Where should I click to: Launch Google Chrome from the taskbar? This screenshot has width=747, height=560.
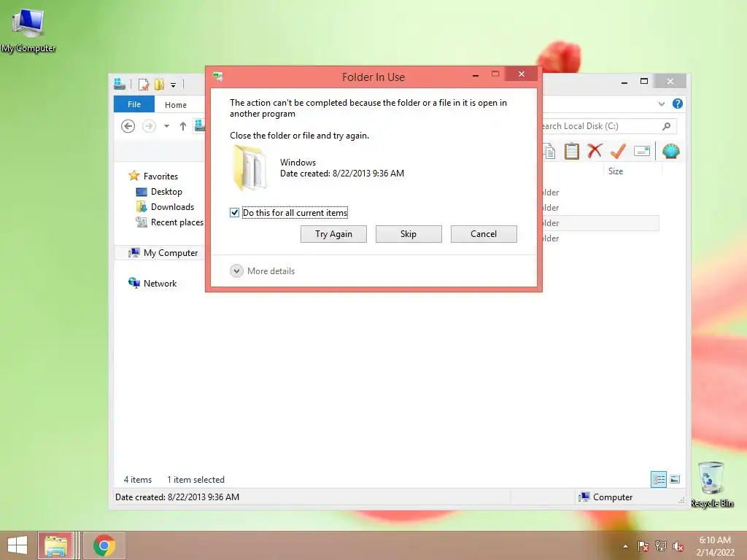104,545
